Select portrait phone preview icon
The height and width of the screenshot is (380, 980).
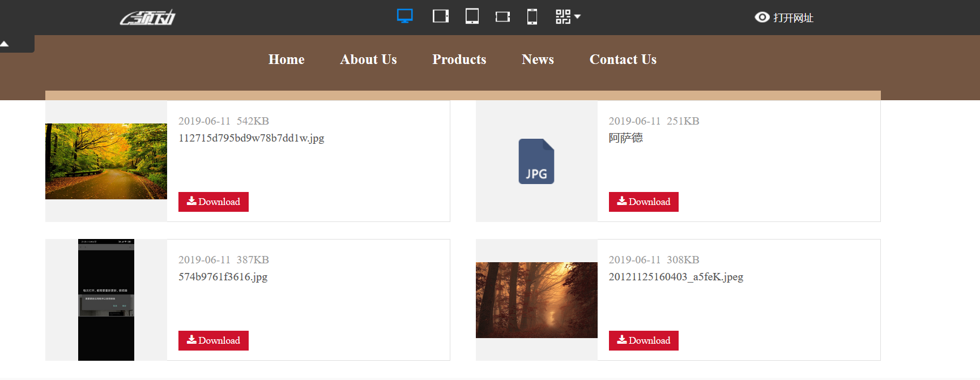(x=532, y=17)
